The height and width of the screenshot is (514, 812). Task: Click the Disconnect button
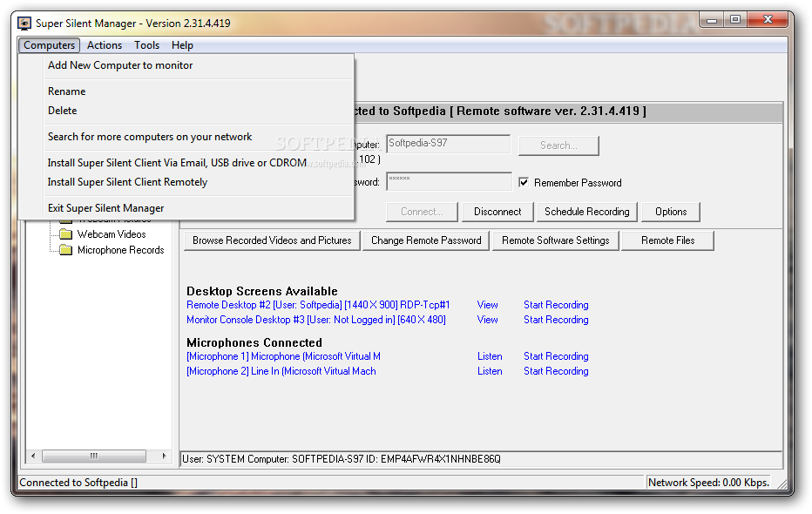click(497, 212)
